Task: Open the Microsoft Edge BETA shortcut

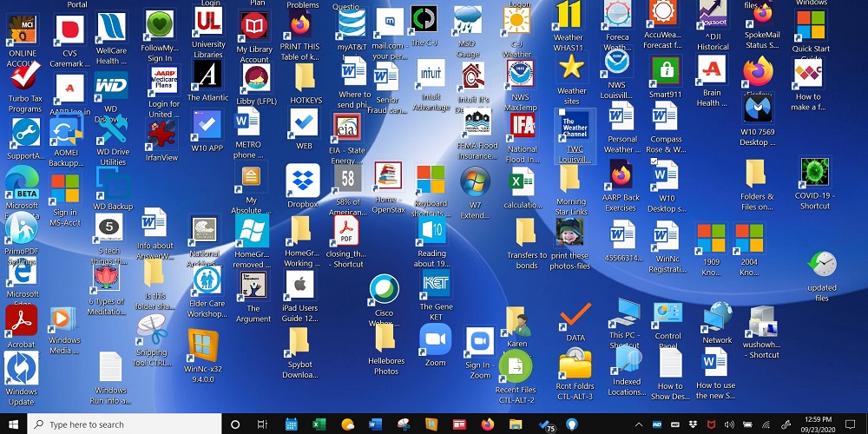Action: tap(22, 182)
